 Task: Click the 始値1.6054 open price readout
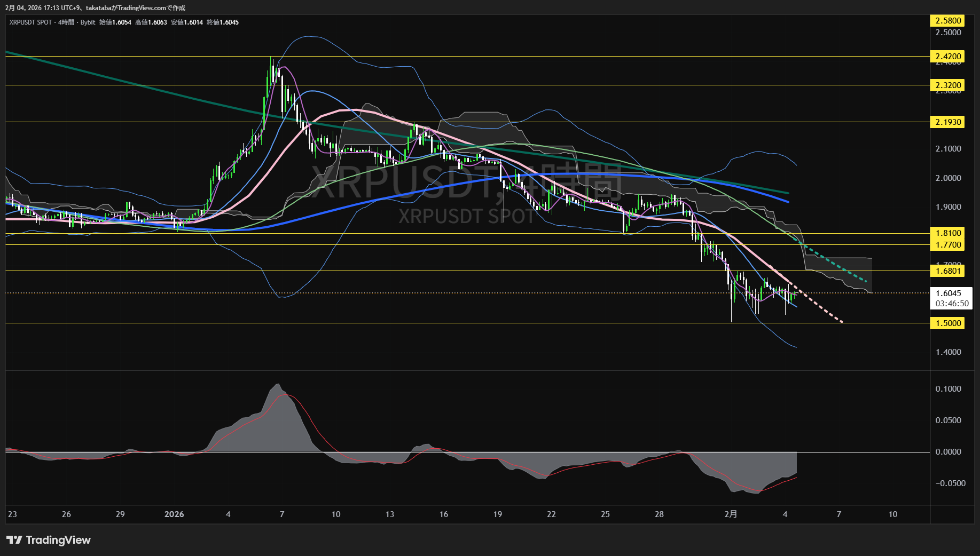tap(115, 22)
